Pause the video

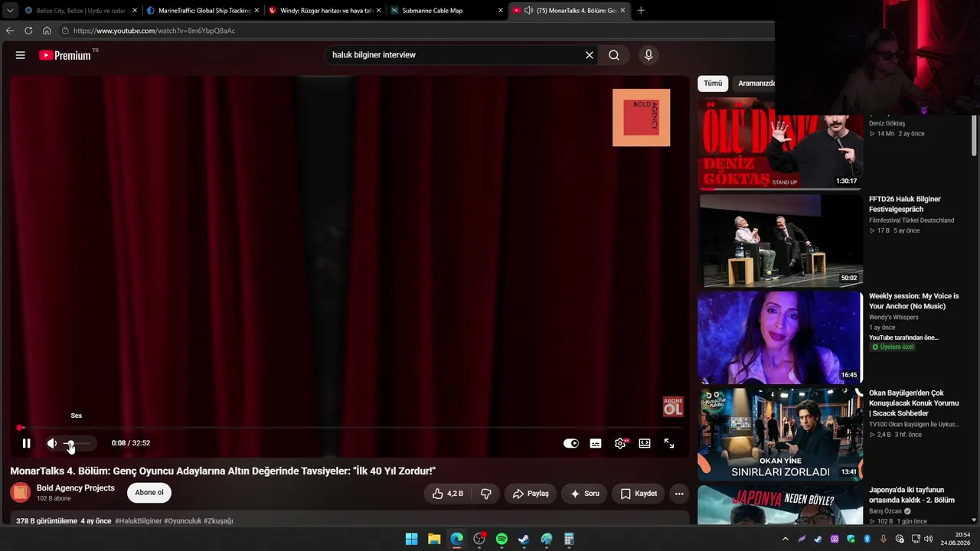click(26, 443)
